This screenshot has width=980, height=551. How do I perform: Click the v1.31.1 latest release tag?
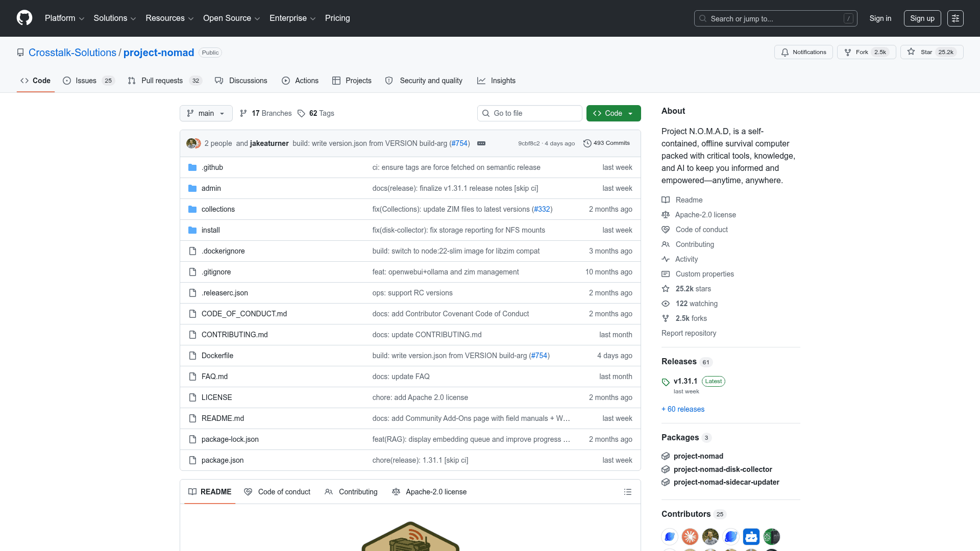[685, 381]
